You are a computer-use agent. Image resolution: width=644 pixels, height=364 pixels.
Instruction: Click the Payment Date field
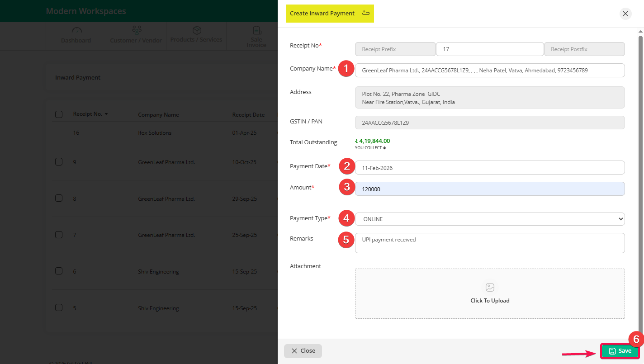490,168
